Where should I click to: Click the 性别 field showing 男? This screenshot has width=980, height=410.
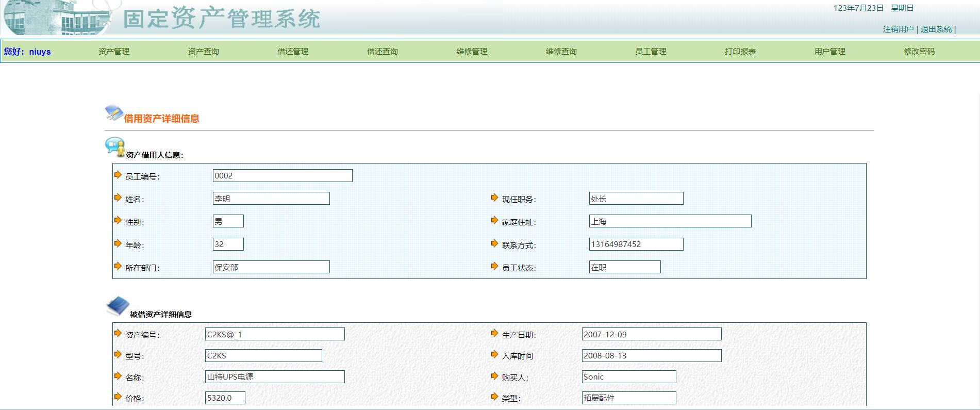(228, 221)
